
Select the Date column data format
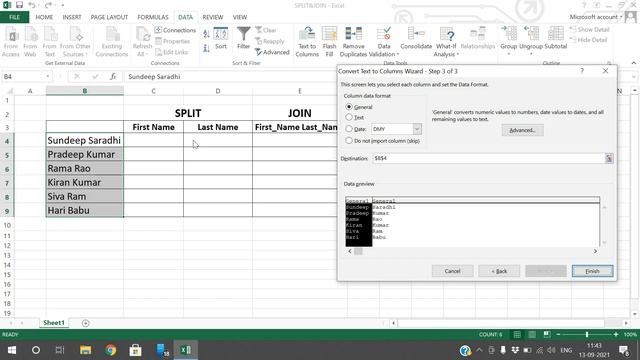click(349, 129)
